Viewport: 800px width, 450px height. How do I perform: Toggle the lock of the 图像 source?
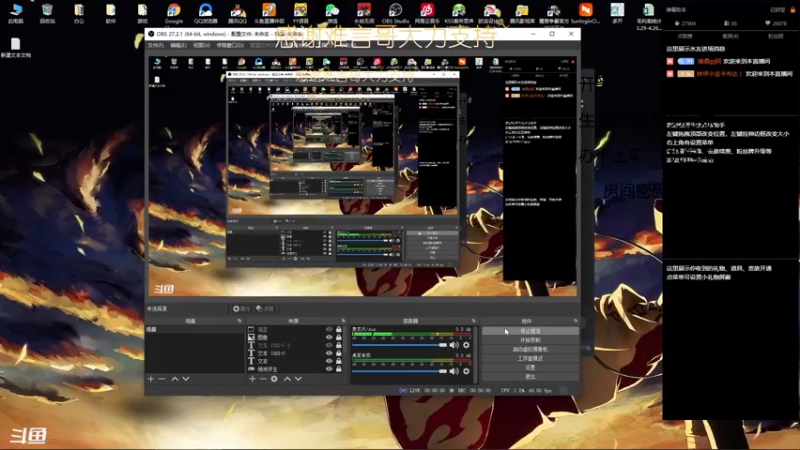(x=339, y=337)
